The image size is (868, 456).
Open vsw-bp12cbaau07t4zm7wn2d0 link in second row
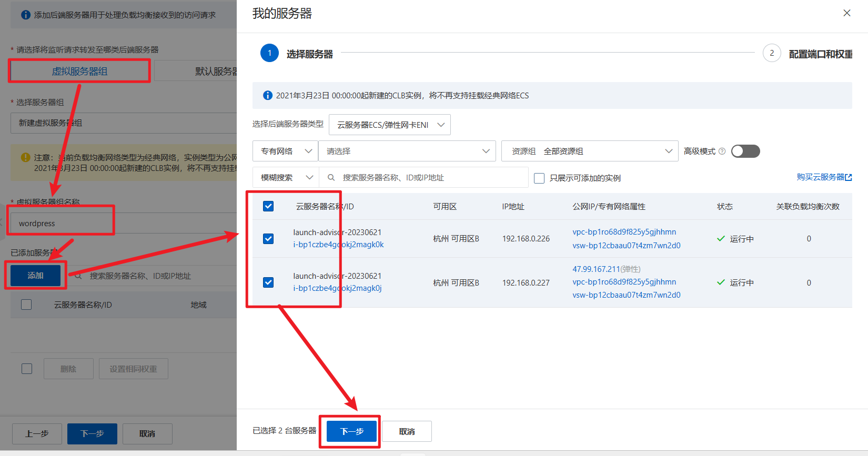point(627,295)
